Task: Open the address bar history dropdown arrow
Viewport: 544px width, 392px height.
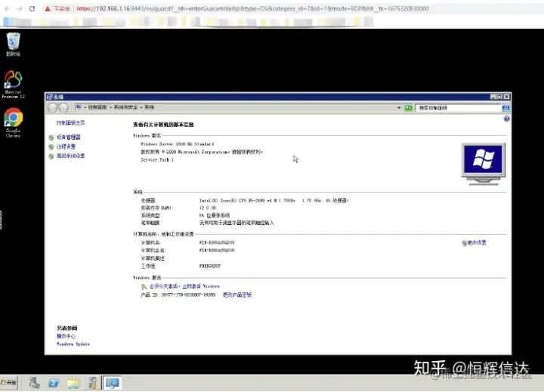Action: pyautogui.click(x=399, y=108)
